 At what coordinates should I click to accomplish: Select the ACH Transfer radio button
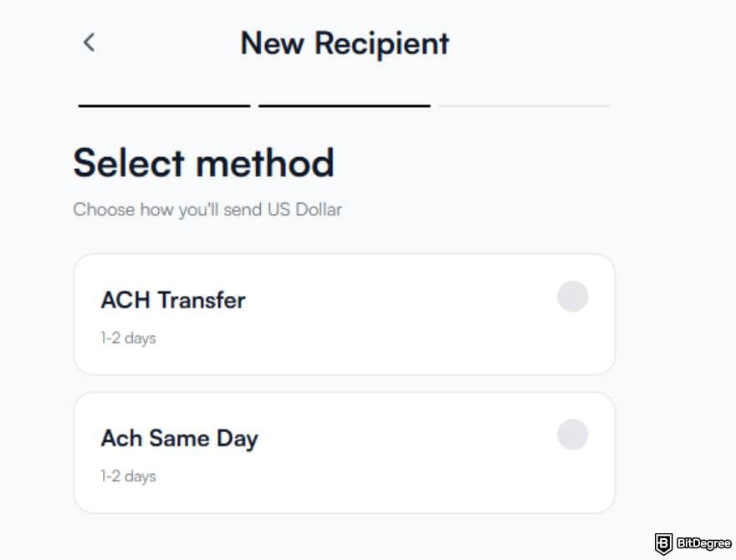click(x=572, y=297)
